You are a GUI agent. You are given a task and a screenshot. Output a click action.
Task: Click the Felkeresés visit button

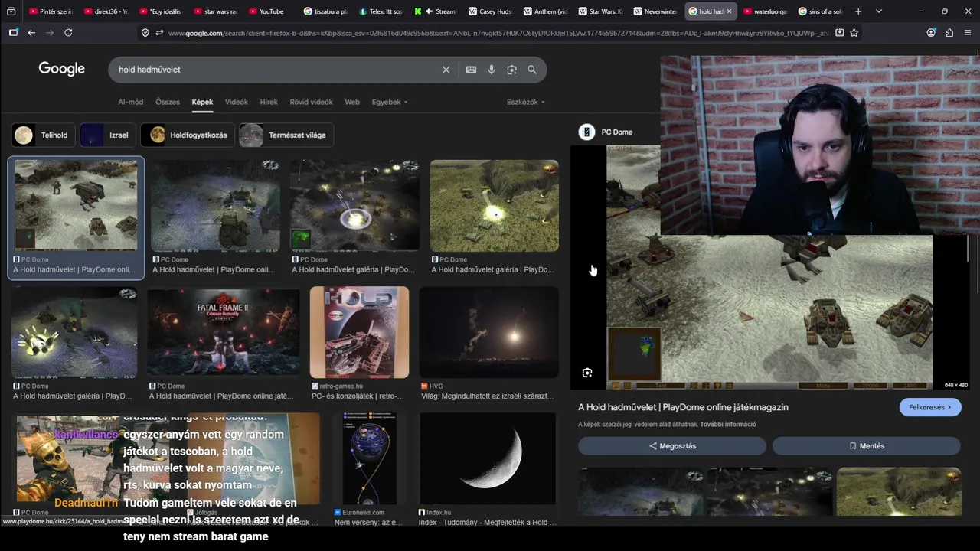tap(930, 407)
